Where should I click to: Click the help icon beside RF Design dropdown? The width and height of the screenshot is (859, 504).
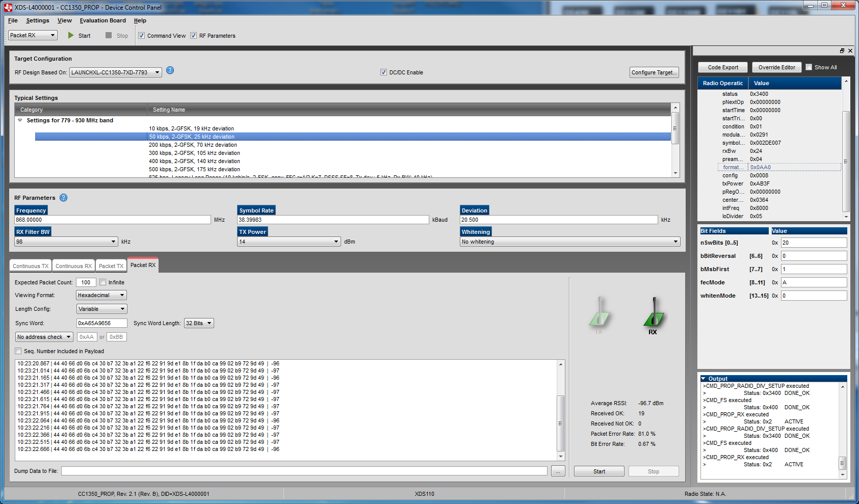click(170, 70)
